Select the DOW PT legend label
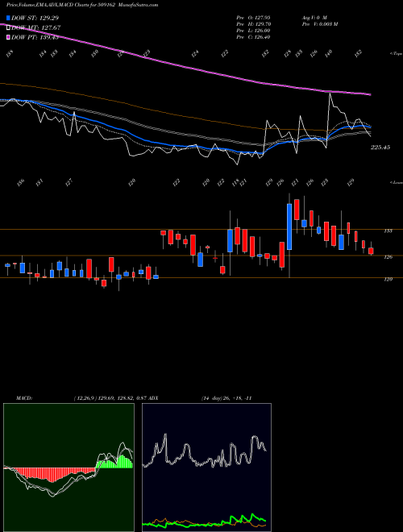This screenshot has height=532, width=403. pyautogui.click(x=35, y=37)
